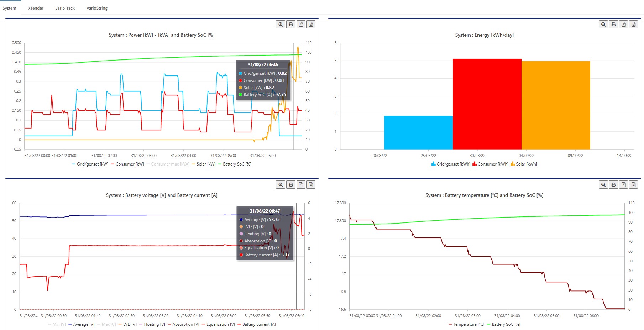644x330 pixels.
Task: Print the Power and Battery SoC chart
Action: coord(291,25)
